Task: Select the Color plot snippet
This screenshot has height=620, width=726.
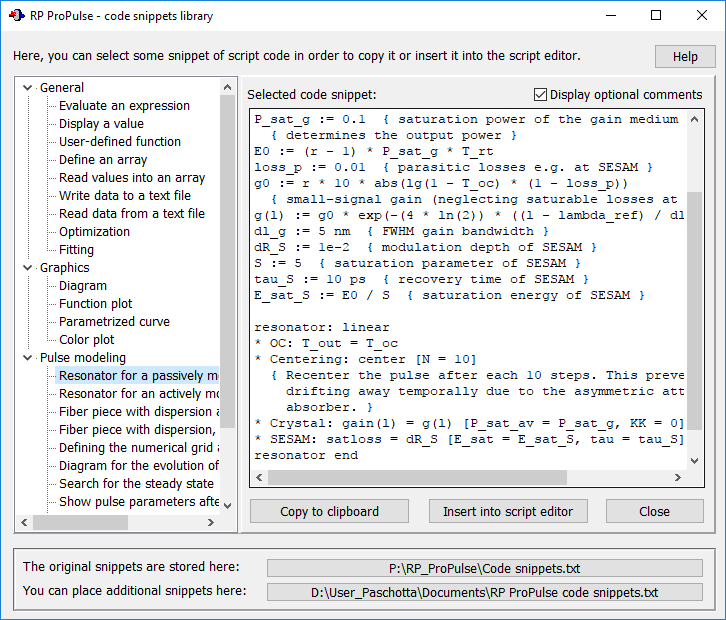Action: [86, 340]
